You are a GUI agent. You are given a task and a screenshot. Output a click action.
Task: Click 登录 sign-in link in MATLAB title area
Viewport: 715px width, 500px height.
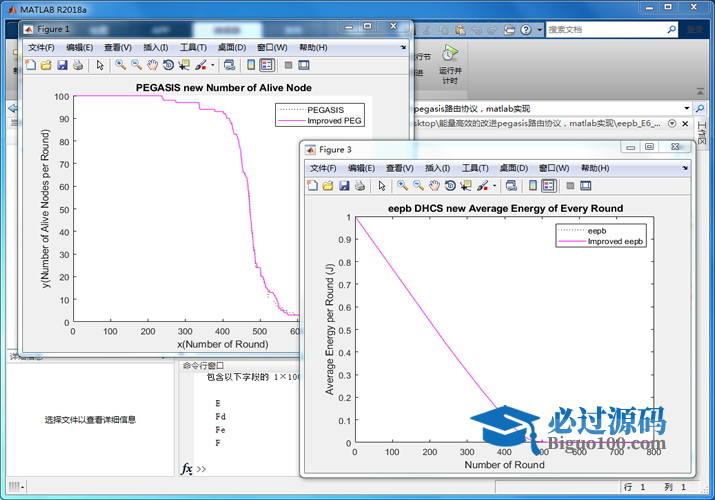[x=695, y=30]
